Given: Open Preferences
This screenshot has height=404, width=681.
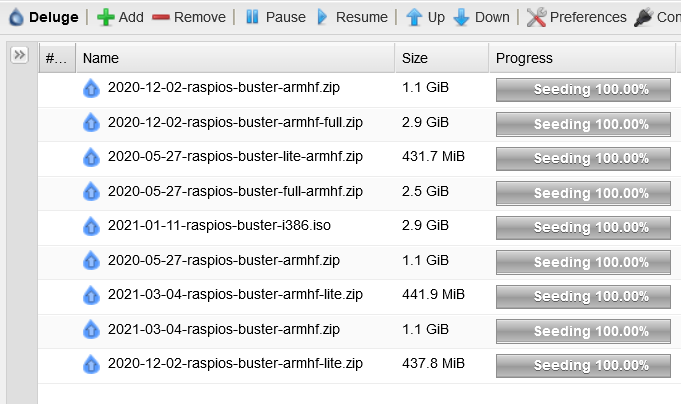Looking at the screenshot, I should pos(576,17).
